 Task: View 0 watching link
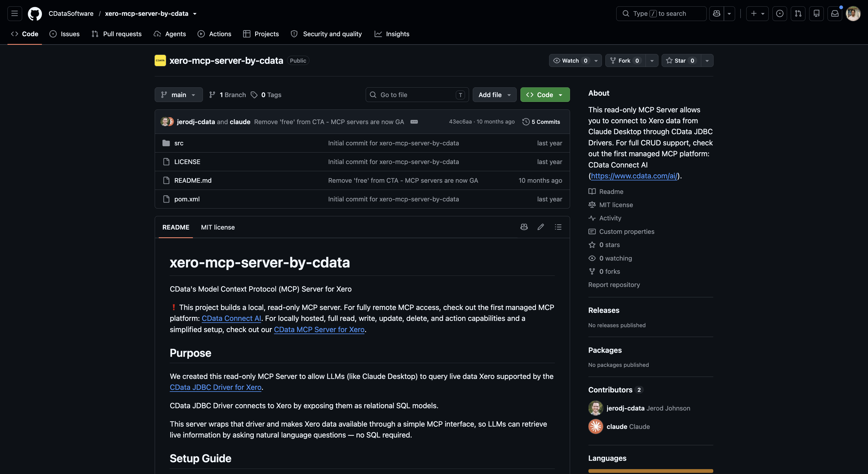(610, 258)
